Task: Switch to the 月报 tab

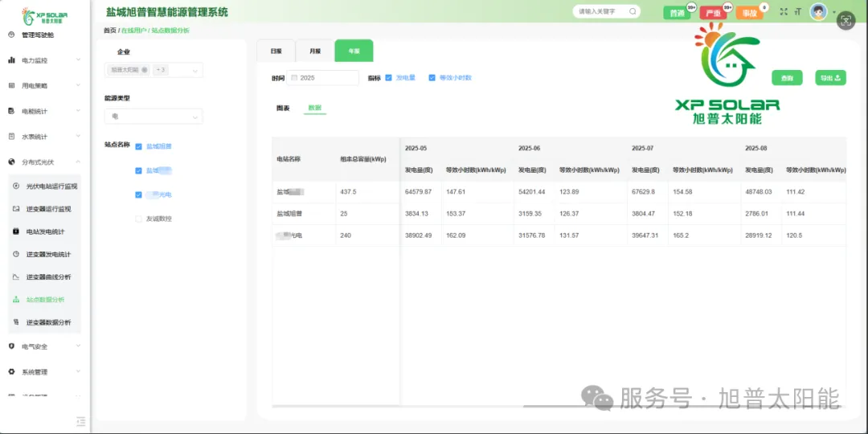Action: click(x=314, y=51)
